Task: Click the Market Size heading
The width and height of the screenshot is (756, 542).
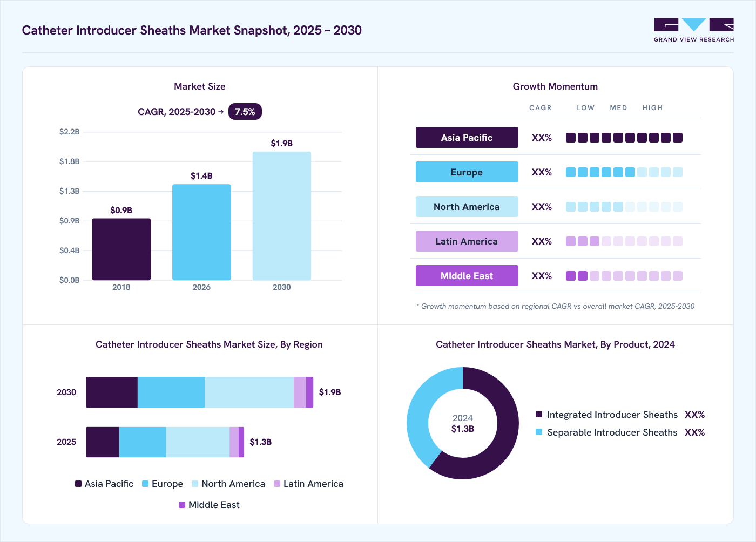Action: click(x=200, y=86)
